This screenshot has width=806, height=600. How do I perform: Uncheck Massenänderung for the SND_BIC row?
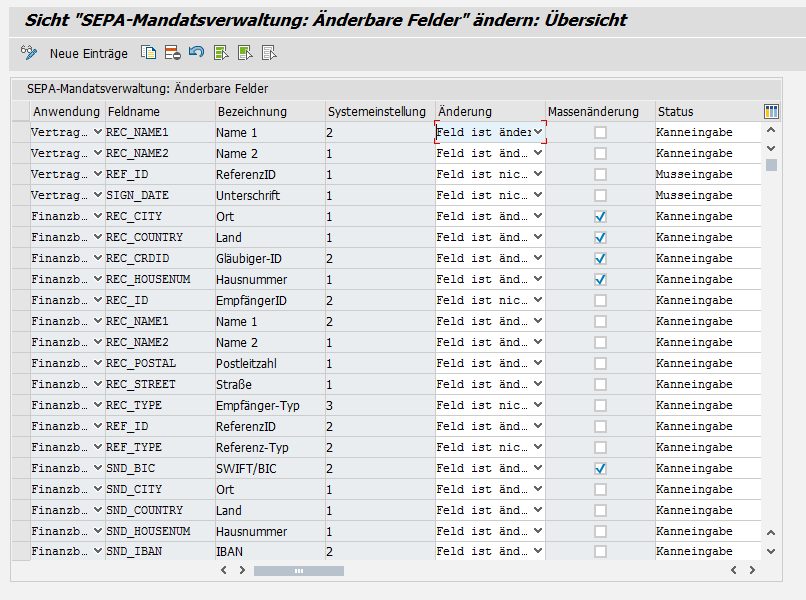click(600, 468)
